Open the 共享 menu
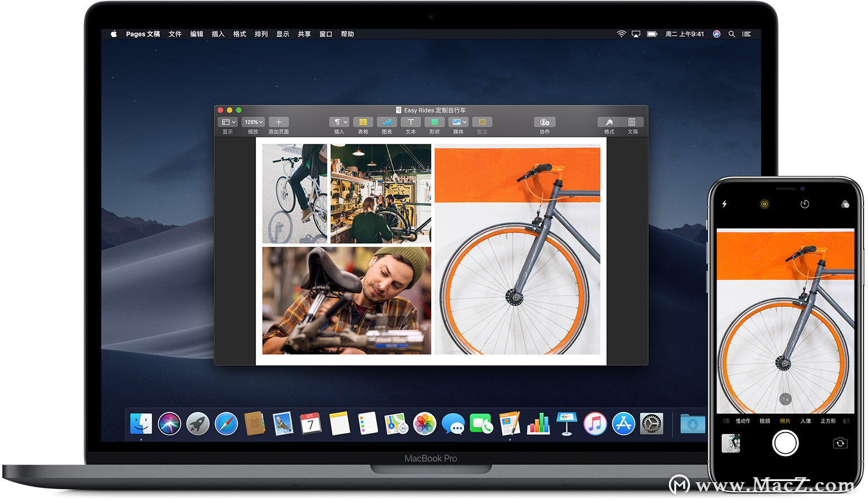Screen dimensions: 868x500 304,34
